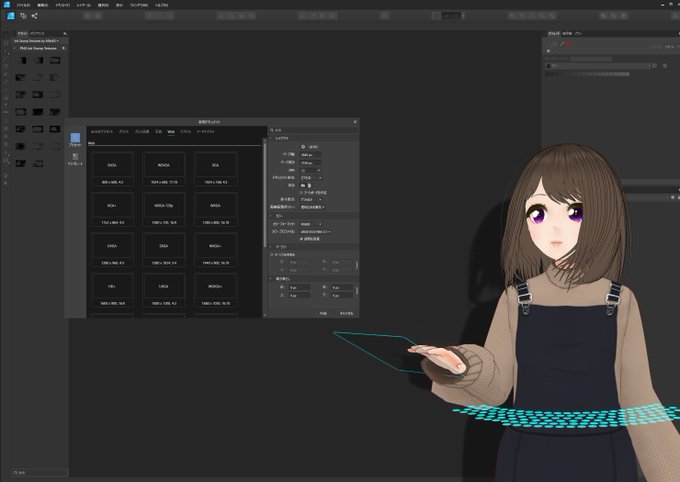This screenshot has width=680, height=482.
Task: Collapse the カラー section in dialog
Action: [271, 216]
